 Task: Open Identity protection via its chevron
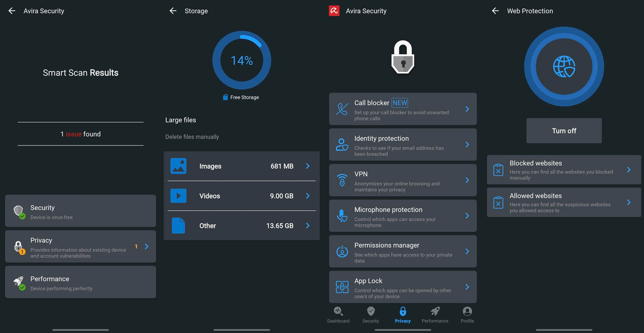[x=467, y=145]
